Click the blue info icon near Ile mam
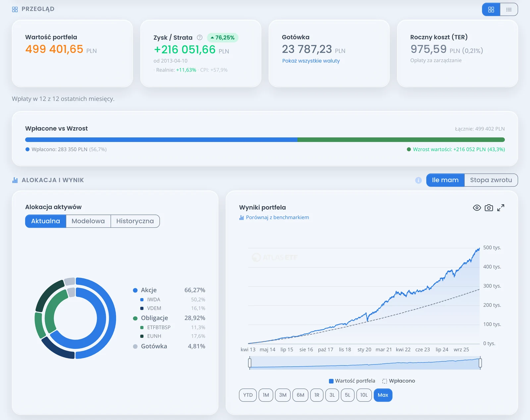530x420 pixels. tap(418, 180)
